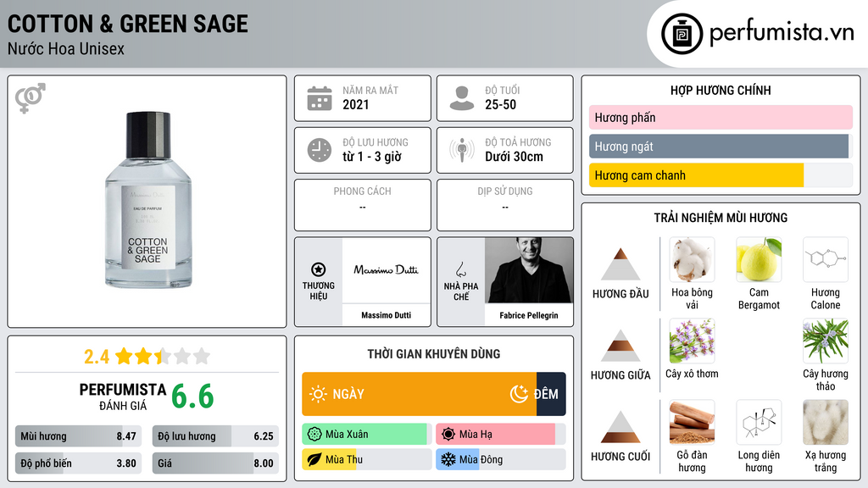Click the sillage icon for Độ toả hương
This screenshot has height=488, width=868.
point(462,150)
